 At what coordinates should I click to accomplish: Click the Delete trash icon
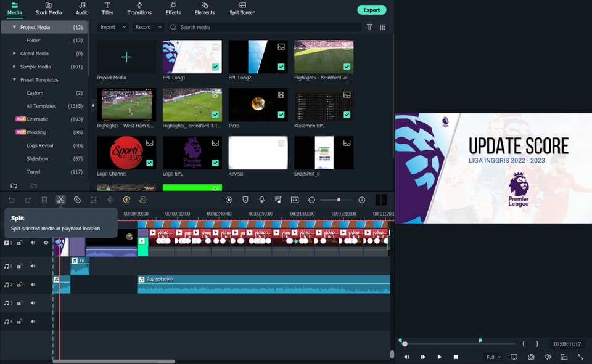click(44, 200)
